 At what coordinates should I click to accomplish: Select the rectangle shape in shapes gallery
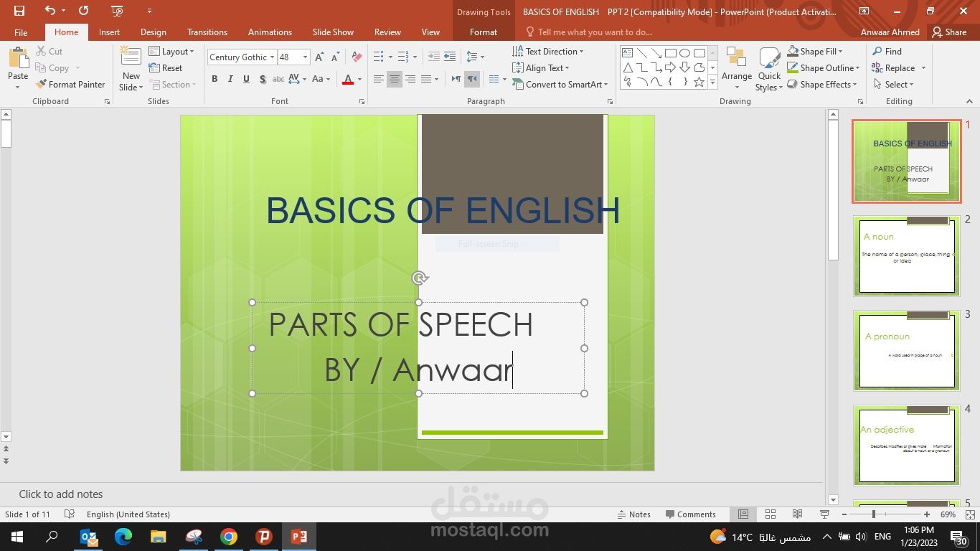[x=670, y=53]
